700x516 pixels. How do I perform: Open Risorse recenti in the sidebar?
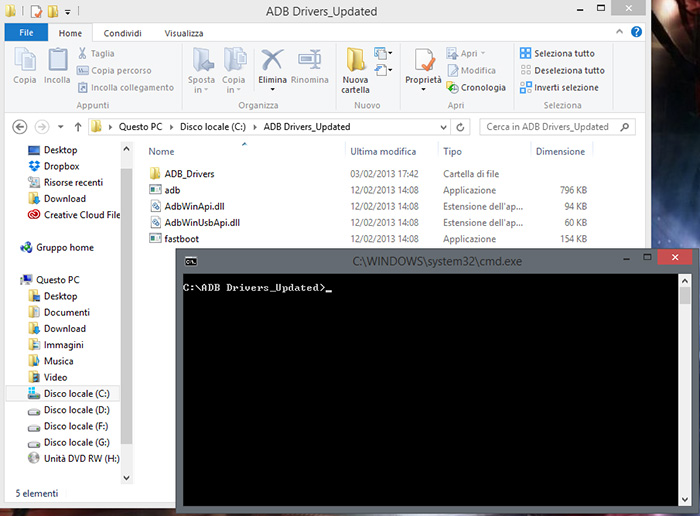(66, 182)
